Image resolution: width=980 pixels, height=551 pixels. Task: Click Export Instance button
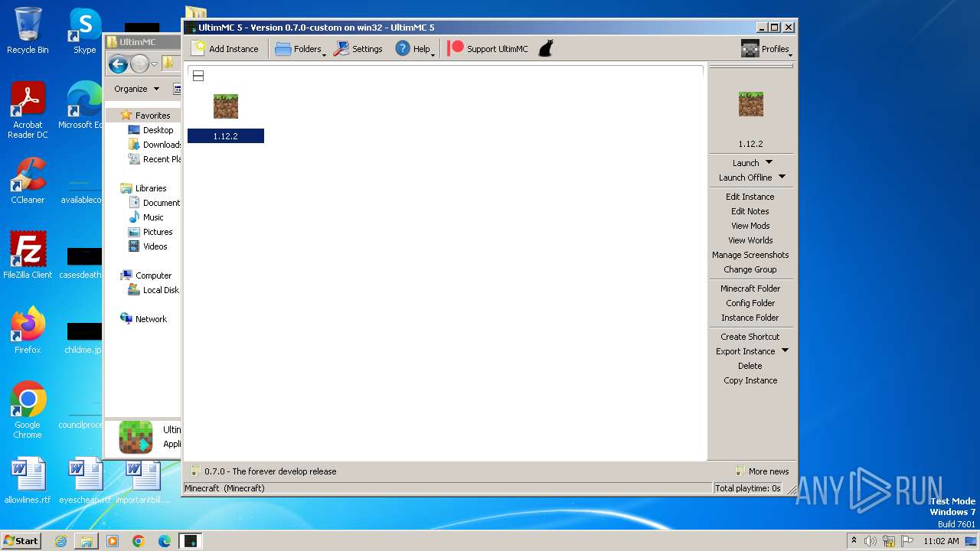745,351
